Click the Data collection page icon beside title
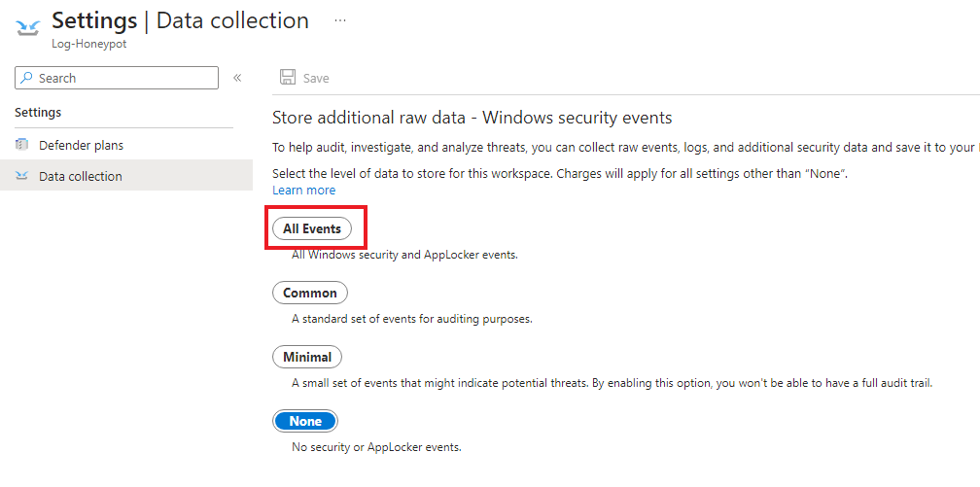 [28, 28]
